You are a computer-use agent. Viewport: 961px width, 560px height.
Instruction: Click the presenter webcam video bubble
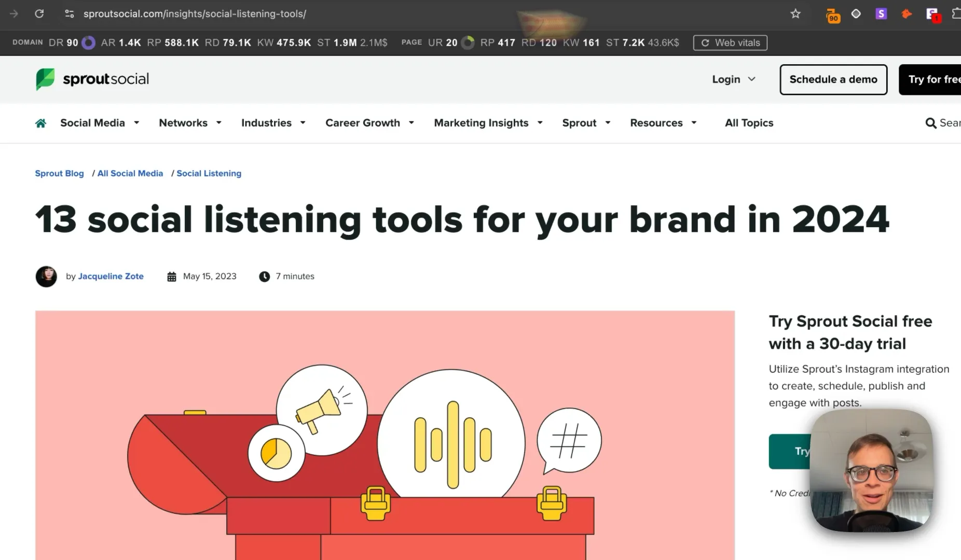872,470
